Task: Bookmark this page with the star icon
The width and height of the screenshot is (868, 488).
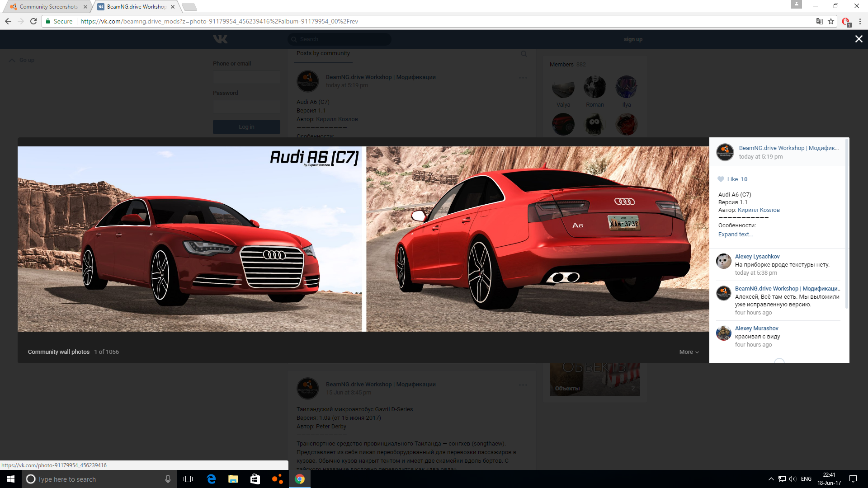Action: [x=831, y=21]
